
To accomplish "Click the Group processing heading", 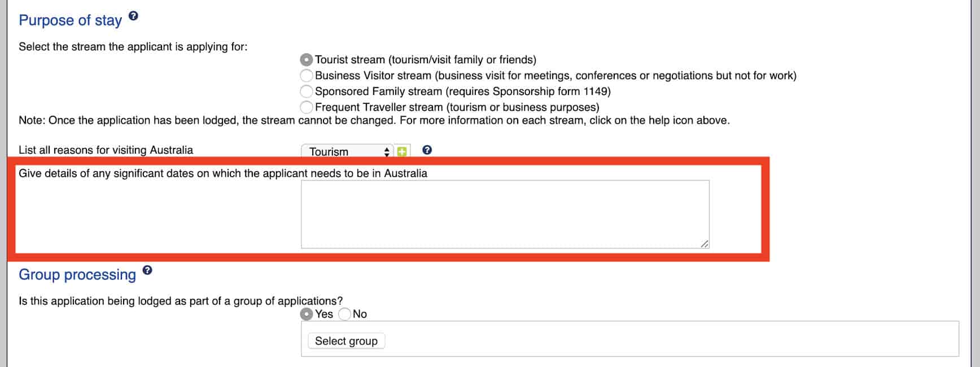I will pyautogui.click(x=77, y=275).
